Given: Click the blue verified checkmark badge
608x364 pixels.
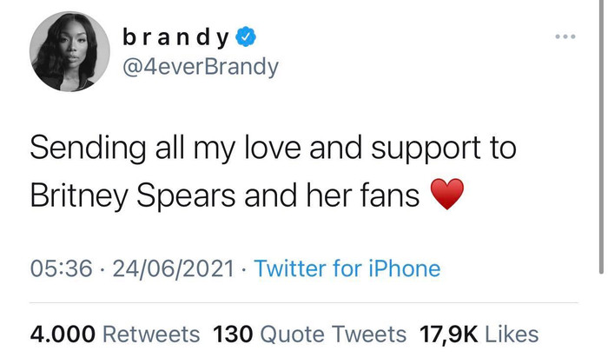Looking at the screenshot, I should [x=248, y=37].
